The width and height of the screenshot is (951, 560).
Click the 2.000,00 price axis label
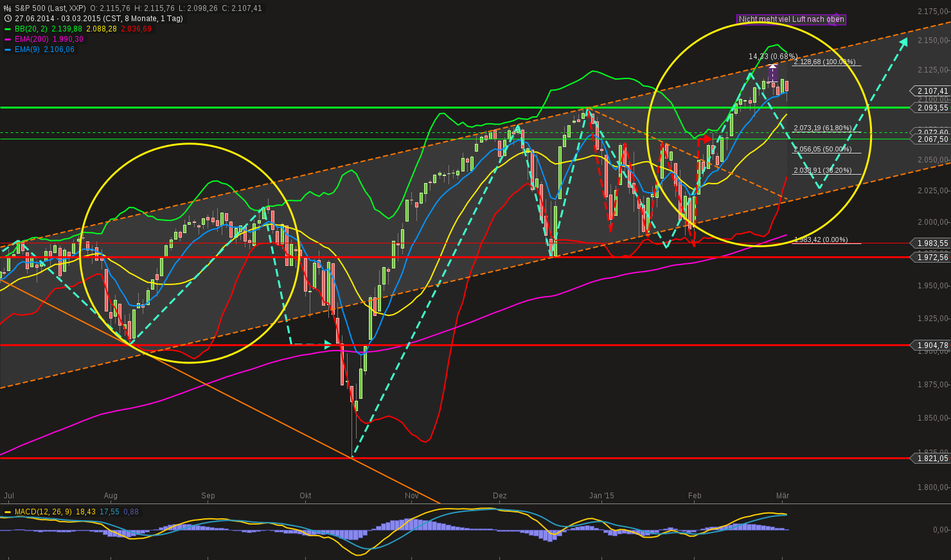pyautogui.click(x=933, y=222)
